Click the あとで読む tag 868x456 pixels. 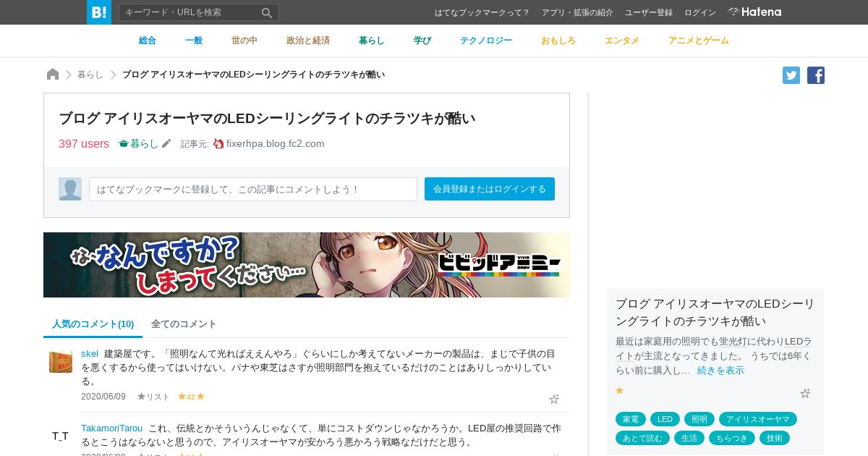642,438
